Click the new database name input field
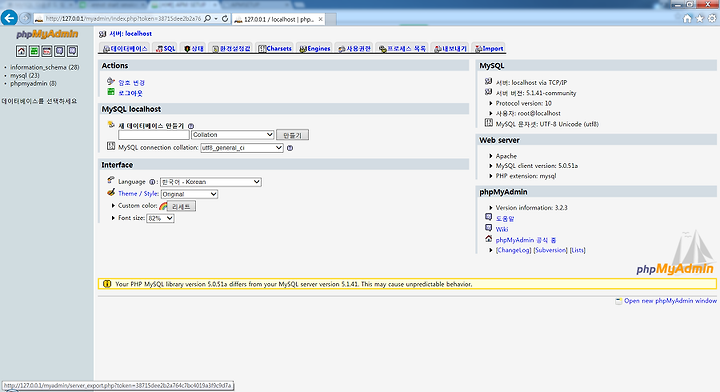 154,135
